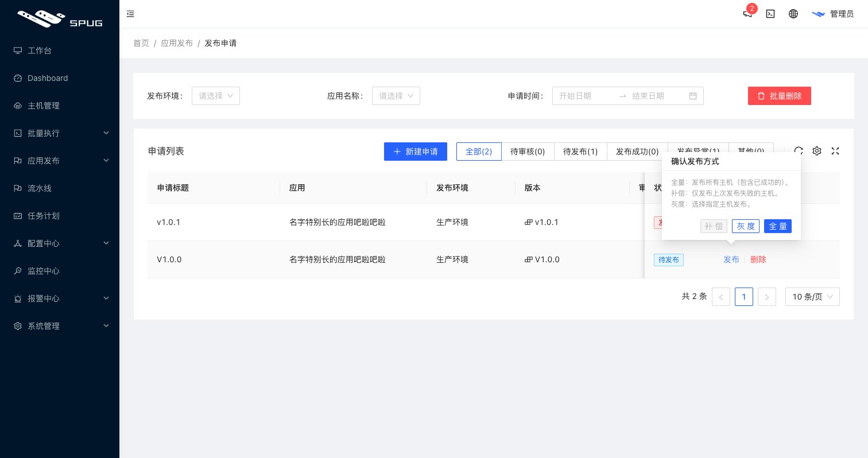Click the 批量删除 button
This screenshot has width=868, height=458.
(780, 96)
